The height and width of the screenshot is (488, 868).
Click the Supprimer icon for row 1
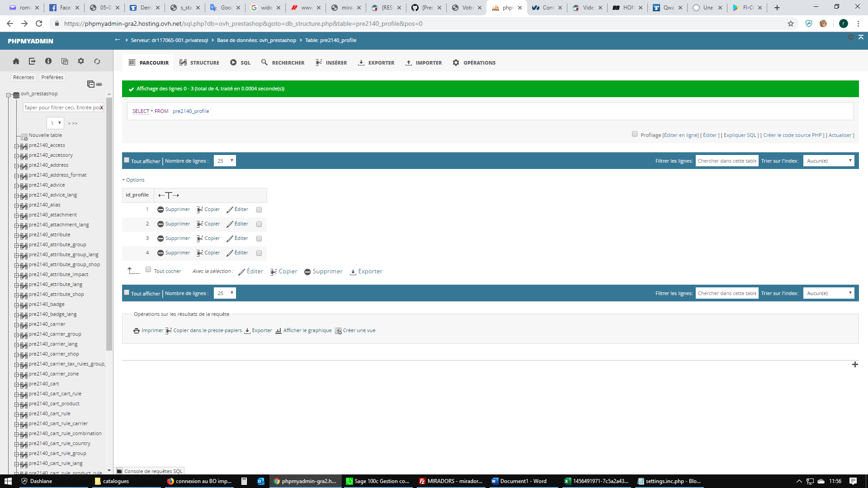click(160, 210)
